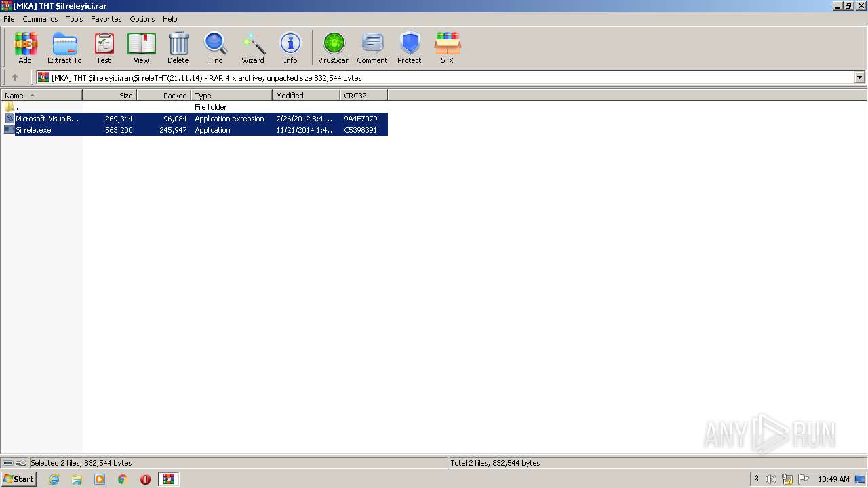This screenshot has height=488, width=868.
Task: Click volume speaker tray icon
Action: tap(771, 479)
